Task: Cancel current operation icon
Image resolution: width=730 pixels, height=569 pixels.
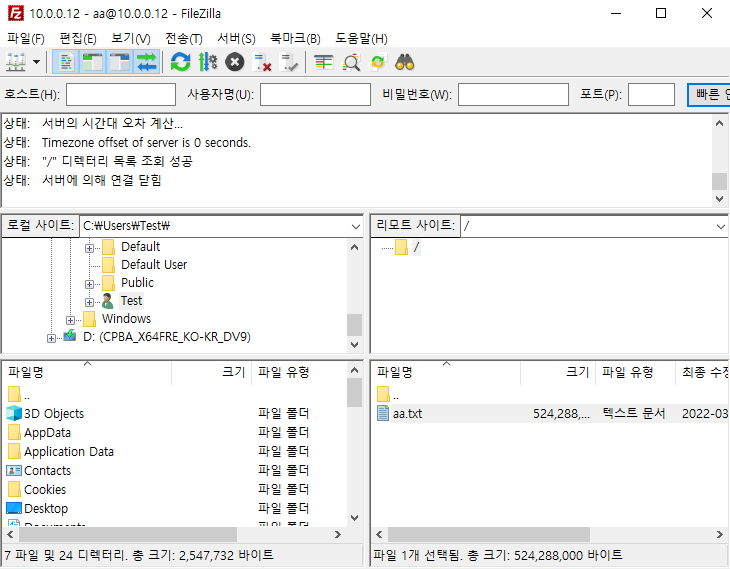Action: (x=235, y=62)
